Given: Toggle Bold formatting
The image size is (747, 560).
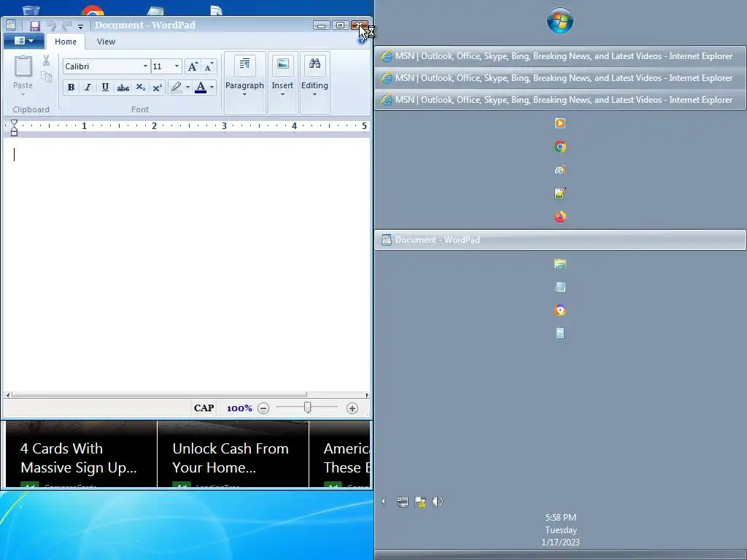Looking at the screenshot, I should click(71, 87).
